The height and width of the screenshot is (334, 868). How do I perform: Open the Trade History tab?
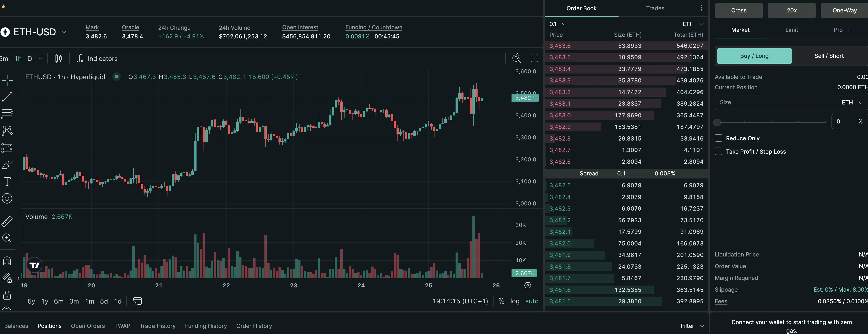pos(157,326)
